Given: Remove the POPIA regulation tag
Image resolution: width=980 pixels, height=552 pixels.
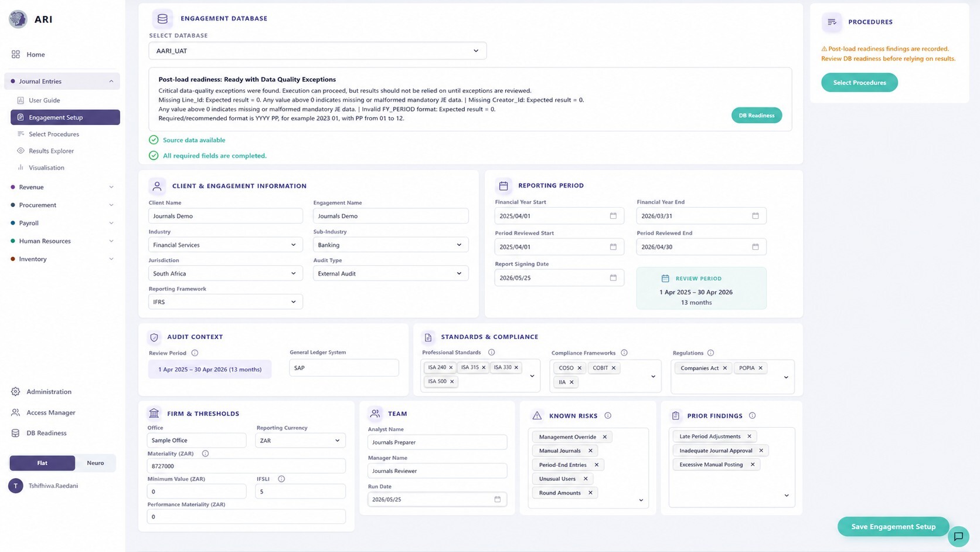Looking at the screenshot, I should pyautogui.click(x=760, y=368).
